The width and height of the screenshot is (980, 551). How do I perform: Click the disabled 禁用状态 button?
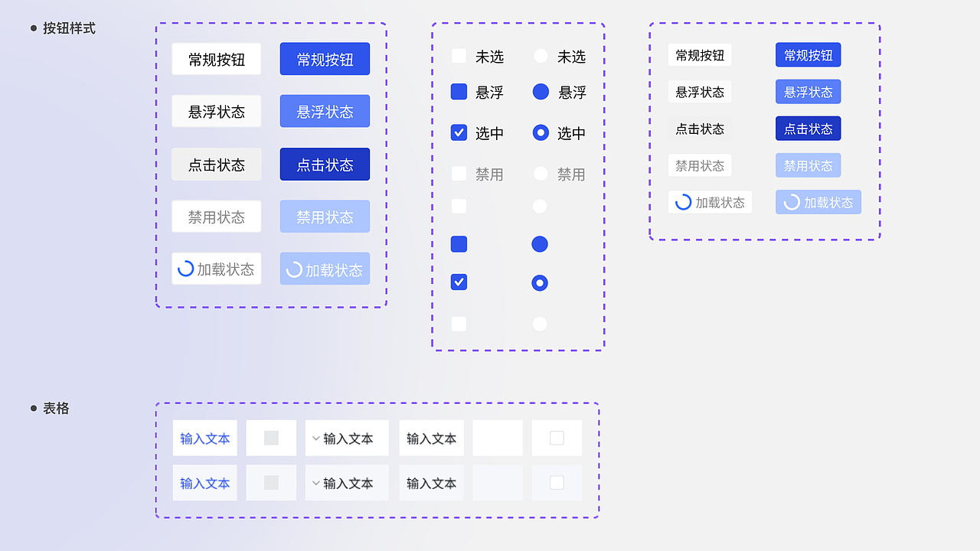click(x=216, y=216)
